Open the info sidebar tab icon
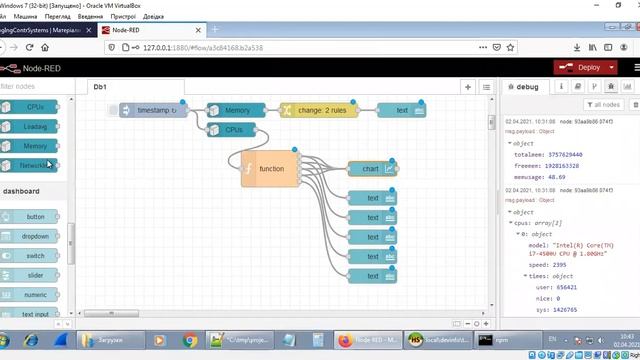The height and width of the screenshot is (360, 640). (561, 87)
